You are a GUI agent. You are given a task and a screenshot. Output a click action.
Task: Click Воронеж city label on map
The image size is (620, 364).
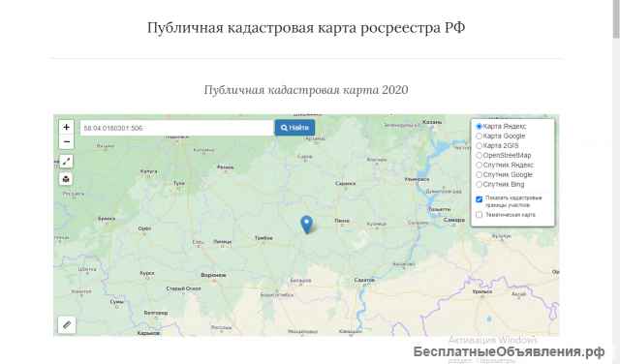tap(213, 275)
